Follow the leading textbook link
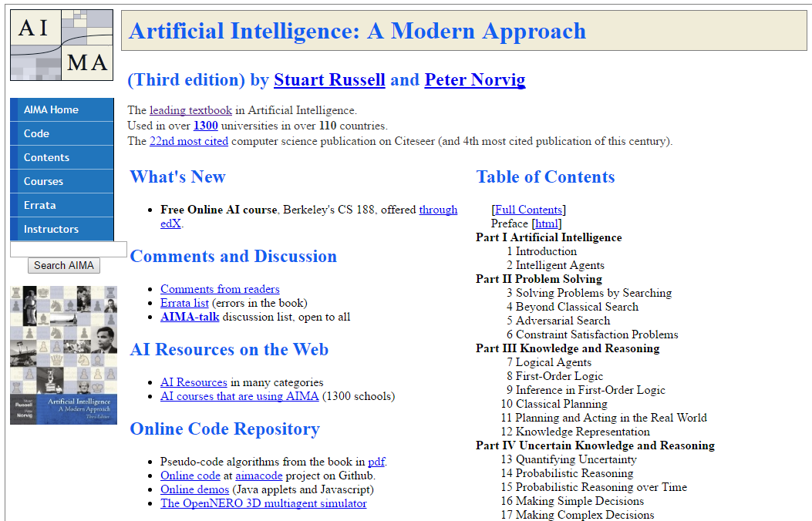This screenshot has height=521, width=812. tap(190, 110)
